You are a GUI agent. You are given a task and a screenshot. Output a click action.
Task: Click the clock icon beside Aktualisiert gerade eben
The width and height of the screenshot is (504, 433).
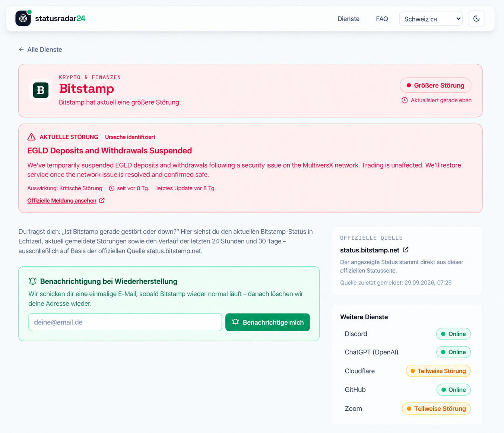[x=405, y=101]
